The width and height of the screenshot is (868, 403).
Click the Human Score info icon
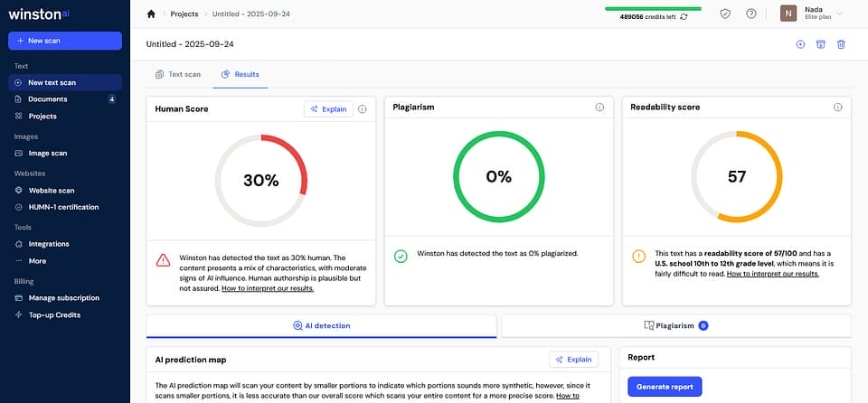click(x=362, y=108)
